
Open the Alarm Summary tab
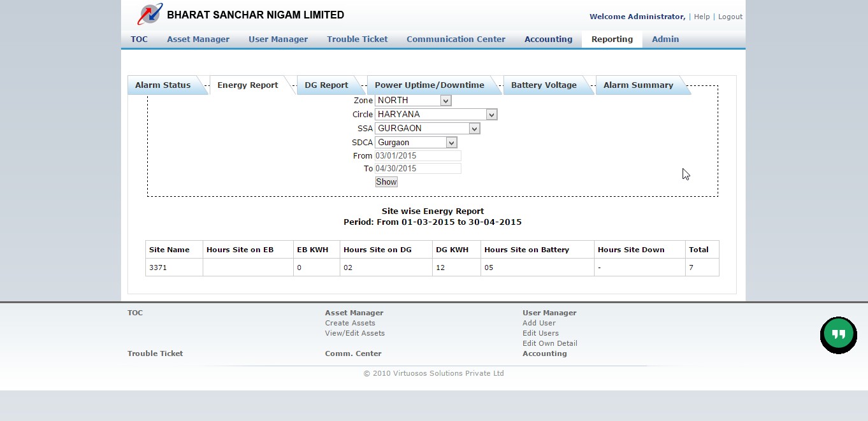tap(638, 85)
